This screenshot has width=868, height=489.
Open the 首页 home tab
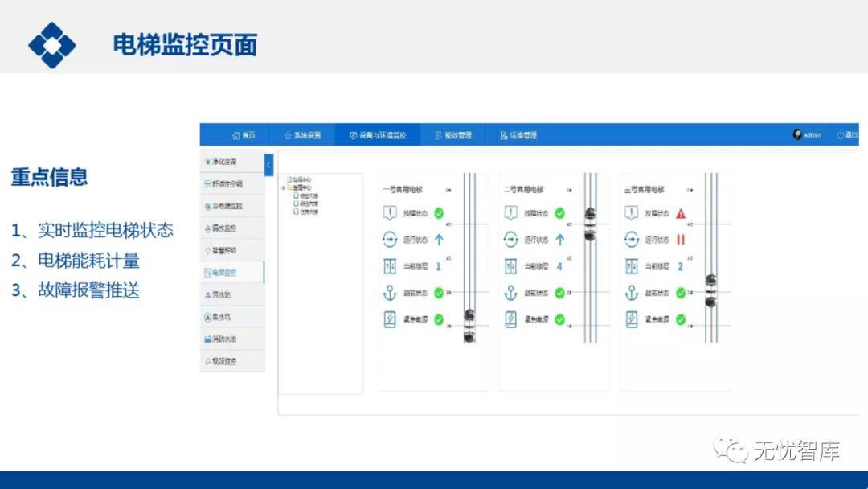click(244, 135)
